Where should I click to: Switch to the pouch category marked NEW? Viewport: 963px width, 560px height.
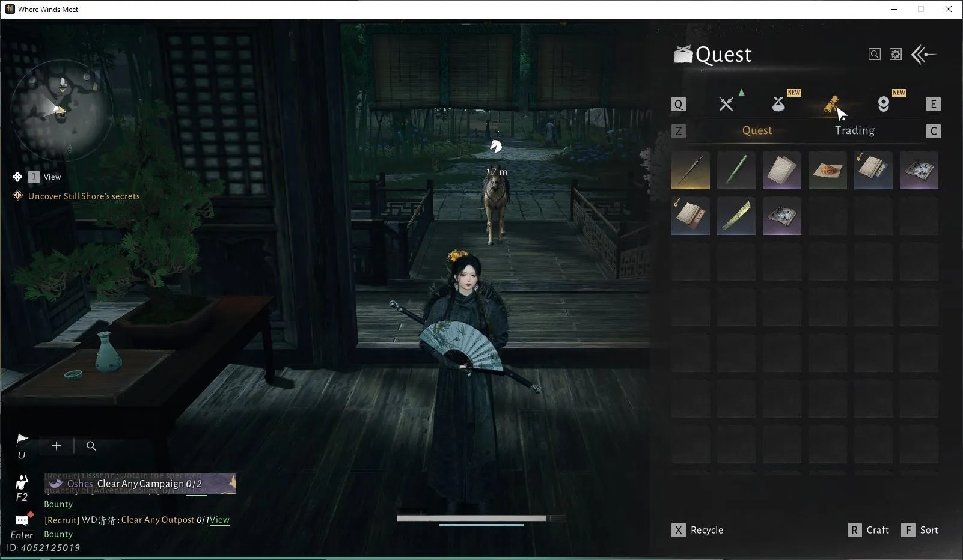coord(778,104)
